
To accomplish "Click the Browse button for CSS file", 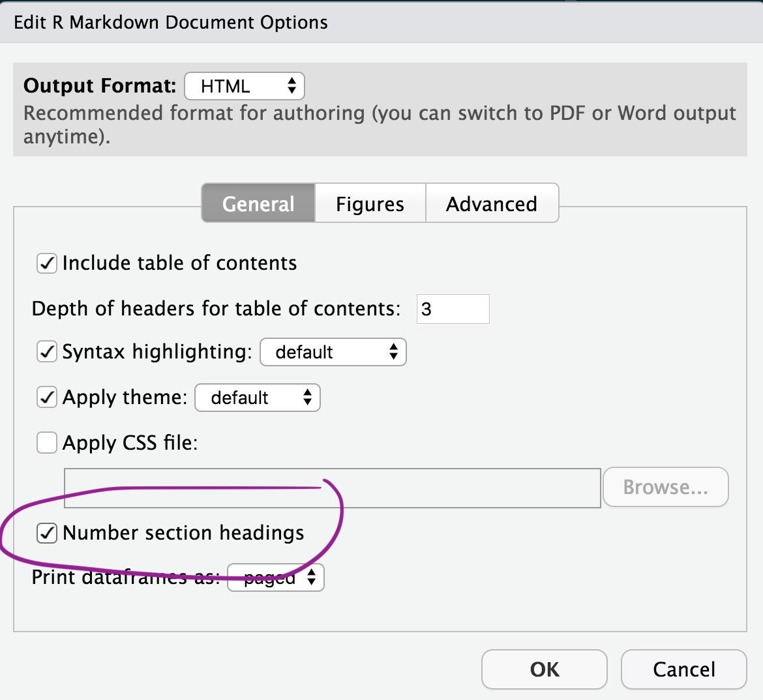I will point(665,487).
